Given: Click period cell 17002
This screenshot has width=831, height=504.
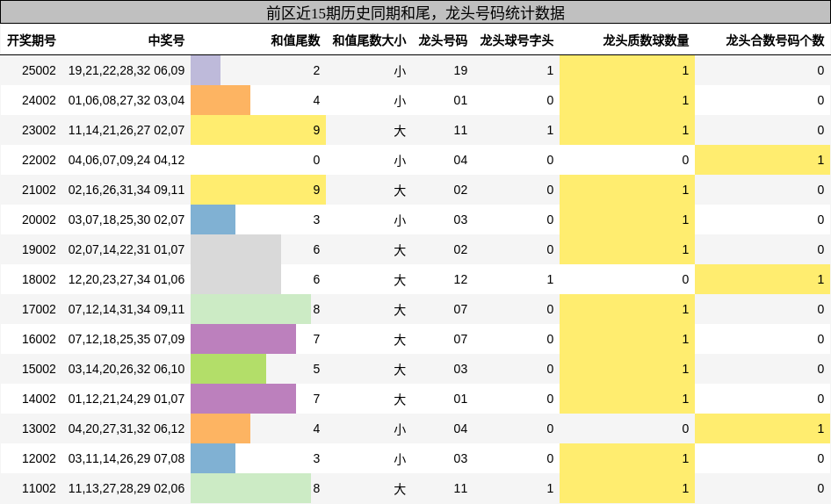Looking at the screenshot, I should (39, 309).
